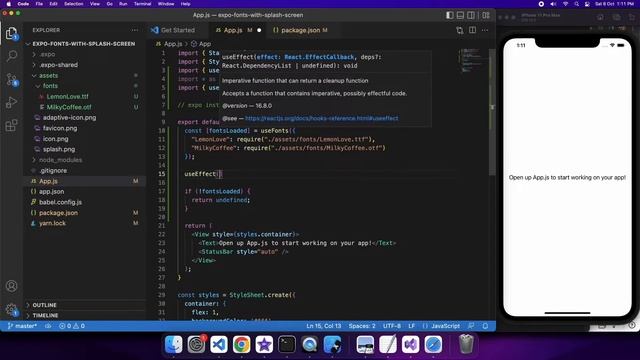The height and width of the screenshot is (360, 640).
Task: Open editor more actions ellipsis
Action: [485, 30]
